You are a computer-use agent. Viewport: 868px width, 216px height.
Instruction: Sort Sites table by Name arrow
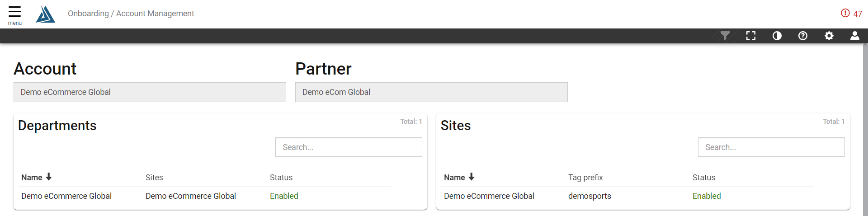(x=472, y=177)
